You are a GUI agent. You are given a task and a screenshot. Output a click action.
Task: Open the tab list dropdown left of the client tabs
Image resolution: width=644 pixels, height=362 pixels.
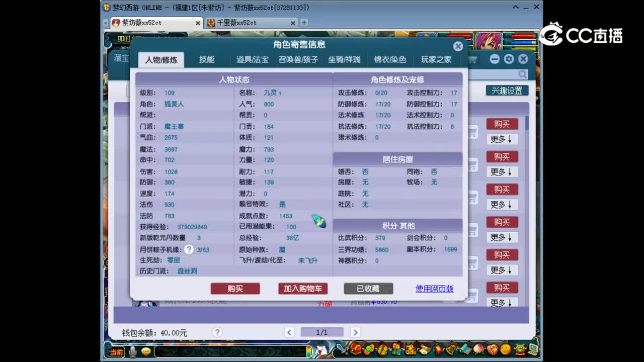(106, 23)
